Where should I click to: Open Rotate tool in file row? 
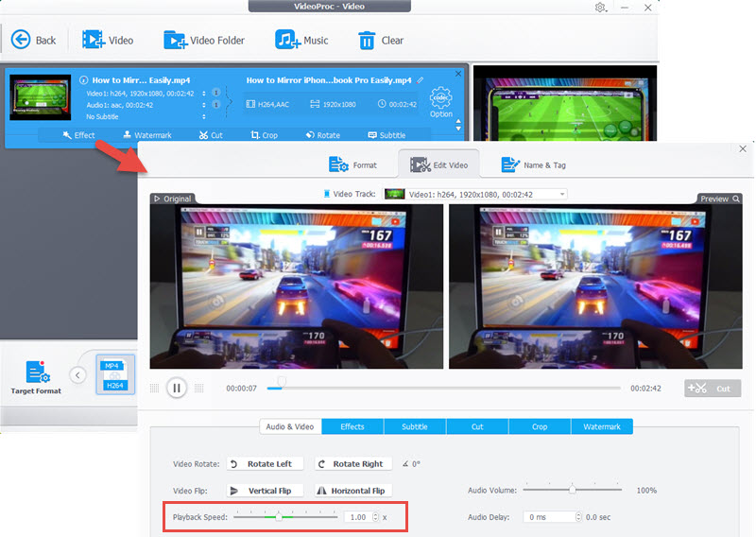(323, 135)
